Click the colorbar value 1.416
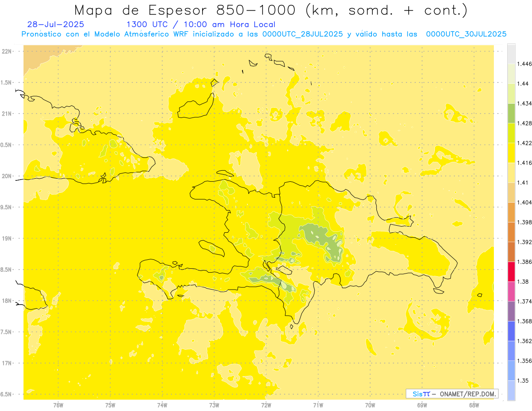The height and width of the screenshot is (411, 532). (x=524, y=163)
